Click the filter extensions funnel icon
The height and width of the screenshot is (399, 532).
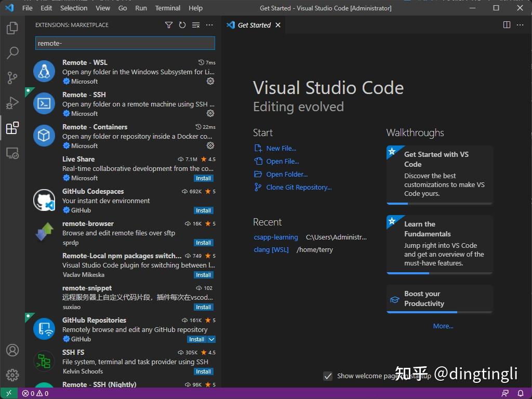point(169,25)
